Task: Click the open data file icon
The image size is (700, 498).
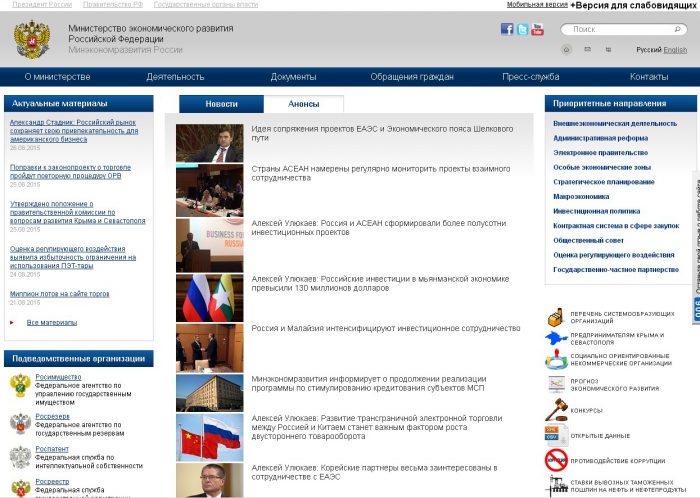Action: click(x=556, y=436)
